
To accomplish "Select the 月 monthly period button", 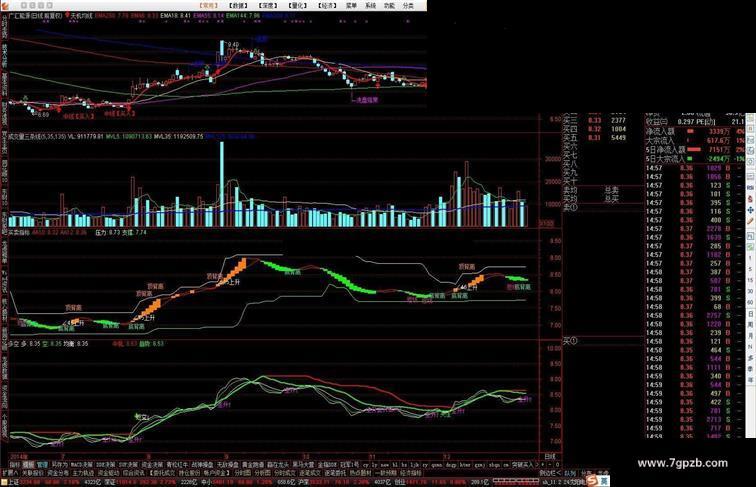I will pyautogui.click(x=750, y=336).
